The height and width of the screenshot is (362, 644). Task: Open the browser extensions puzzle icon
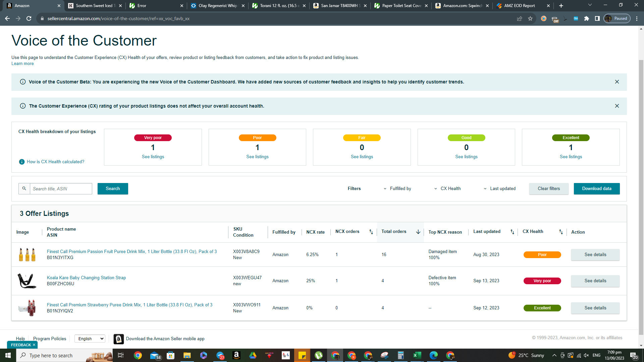[x=587, y=18]
